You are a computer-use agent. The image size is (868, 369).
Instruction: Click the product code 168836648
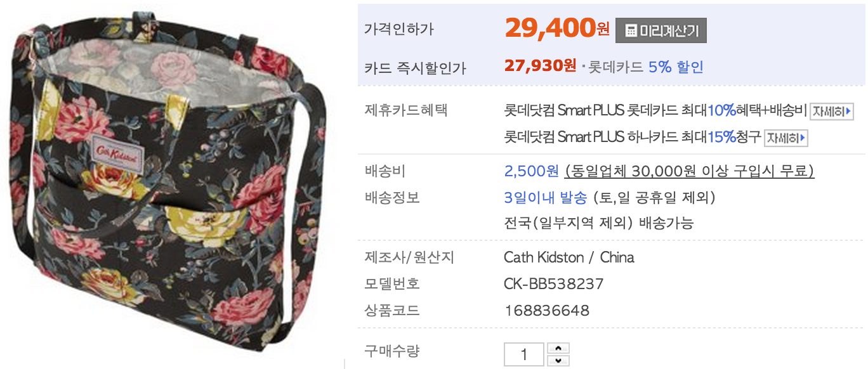point(546,311)
